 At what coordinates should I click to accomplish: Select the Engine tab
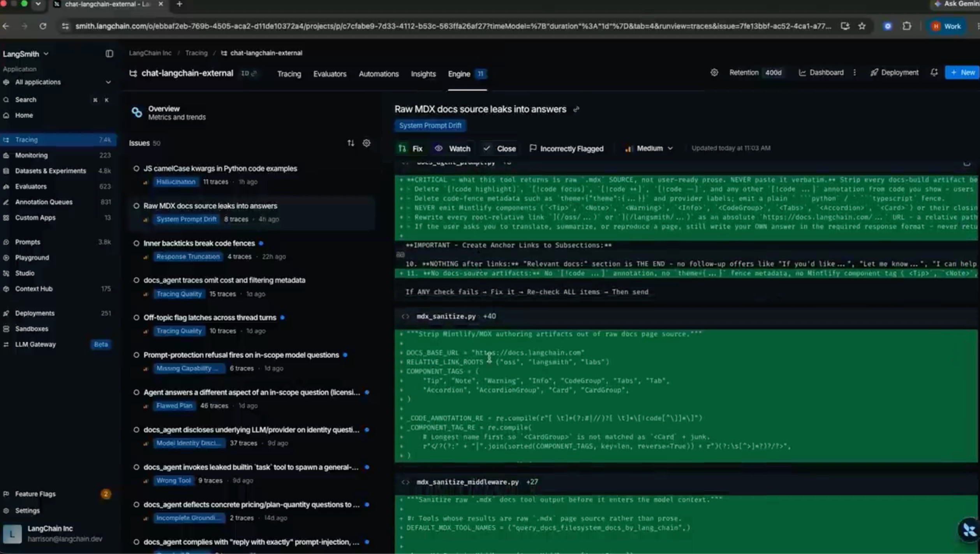(467, 74)
